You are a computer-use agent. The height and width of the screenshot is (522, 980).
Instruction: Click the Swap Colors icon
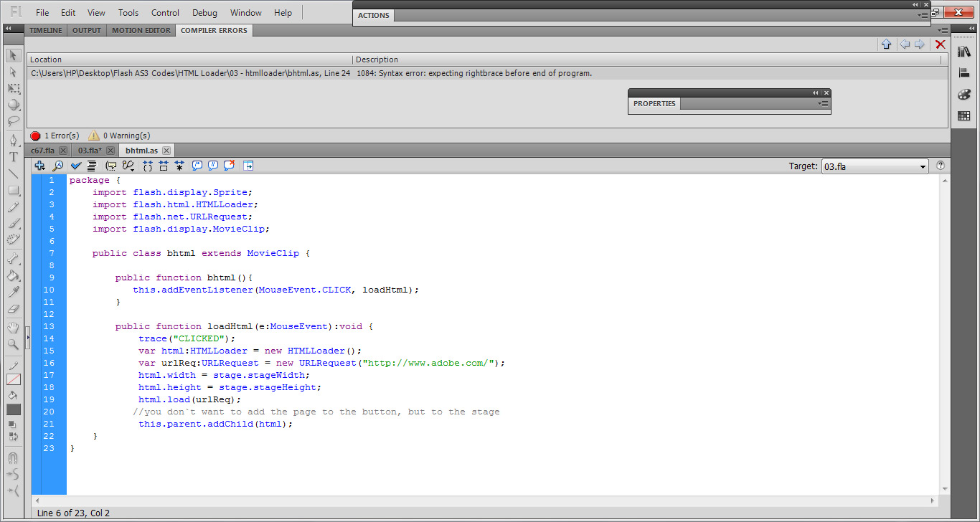click(13, 437)
